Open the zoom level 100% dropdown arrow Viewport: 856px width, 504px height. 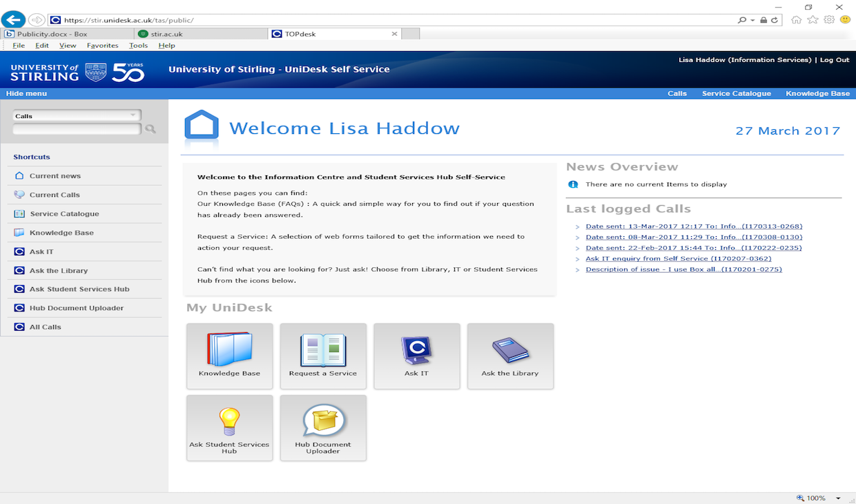pos(838,498)
